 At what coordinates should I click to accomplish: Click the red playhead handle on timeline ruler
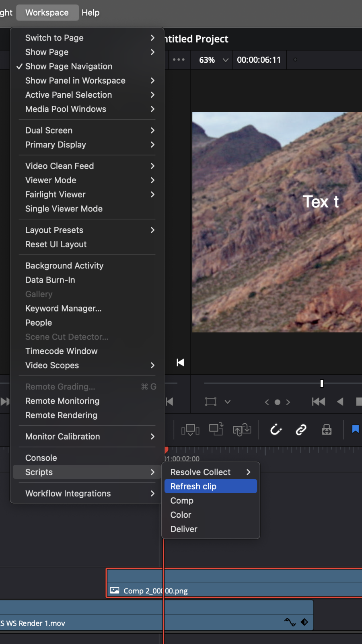coord(166,450)
